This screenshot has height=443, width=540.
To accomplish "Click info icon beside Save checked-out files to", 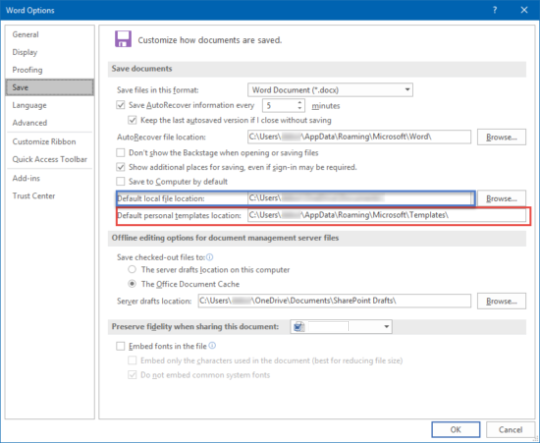I will pos(209,257).
